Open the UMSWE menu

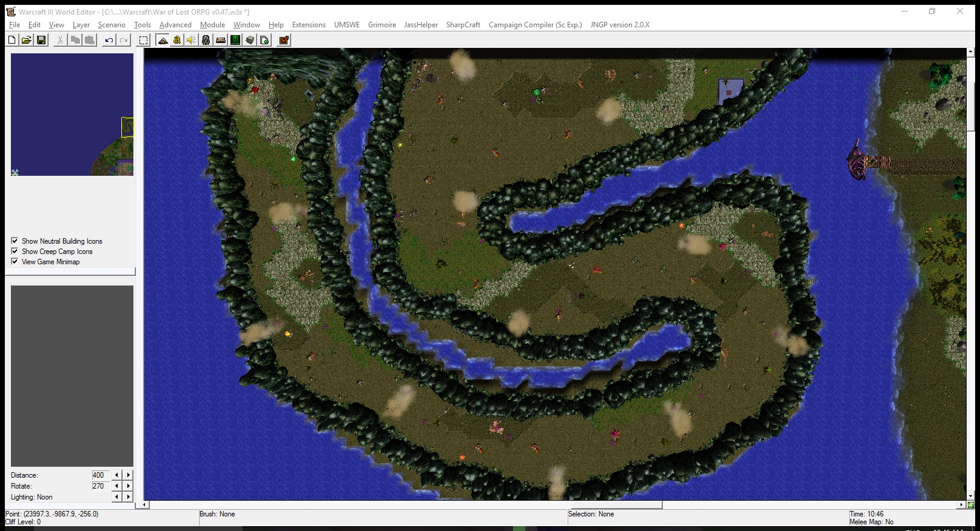[x=347, y=25]
